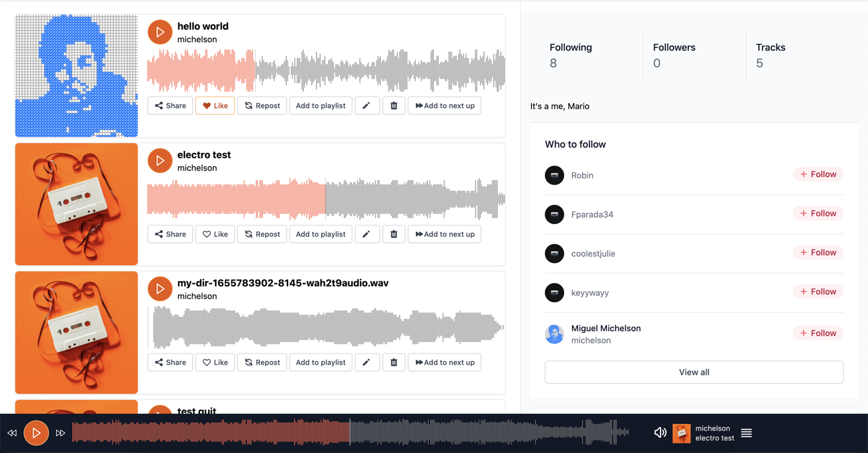The image size is (868, 453).
Task: Delete electro test using trash icon
Action: tap(394, 234)
